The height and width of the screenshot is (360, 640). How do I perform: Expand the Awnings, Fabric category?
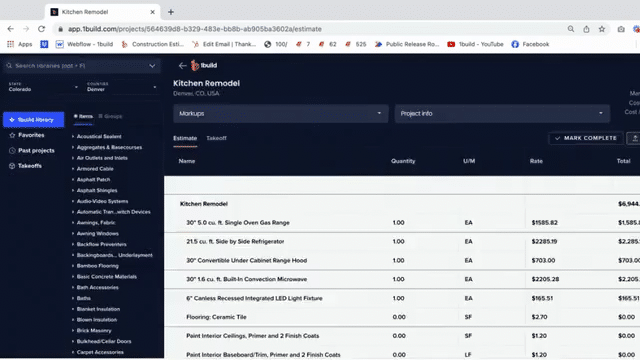[93, 223]
